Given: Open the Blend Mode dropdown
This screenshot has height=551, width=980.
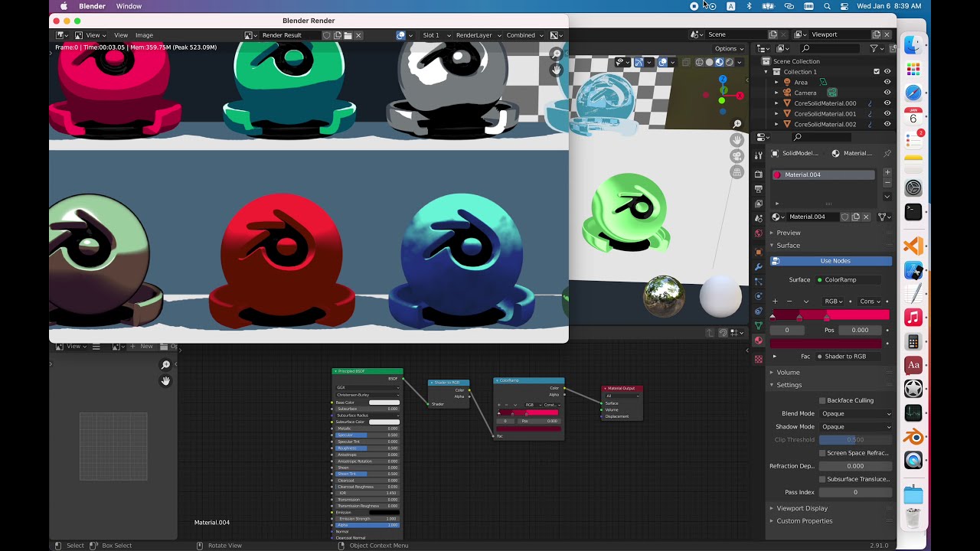Looking at the screenshot, I should 856,413.
